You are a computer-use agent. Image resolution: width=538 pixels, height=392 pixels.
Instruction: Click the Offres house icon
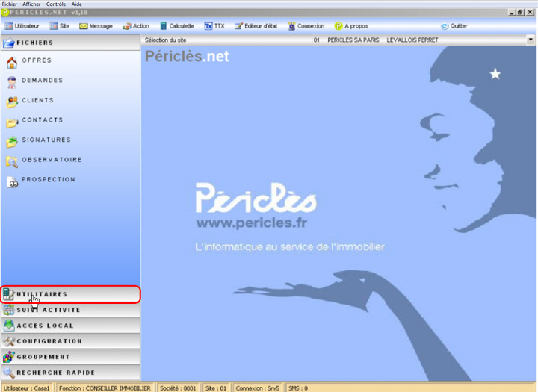[x=12, y=62]
